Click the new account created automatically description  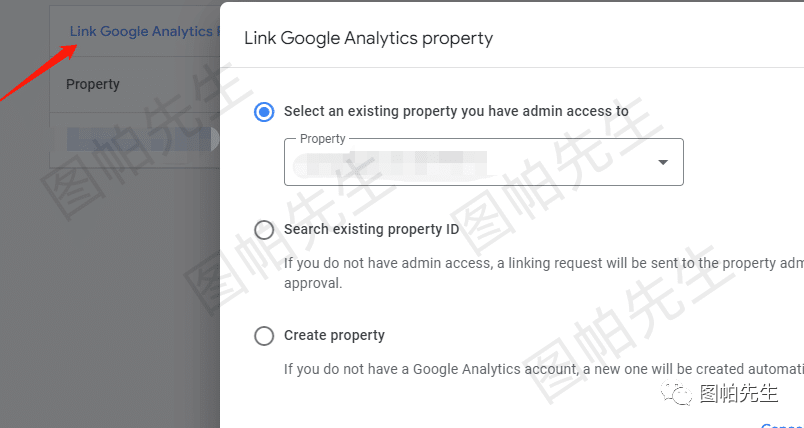(544, 369)
